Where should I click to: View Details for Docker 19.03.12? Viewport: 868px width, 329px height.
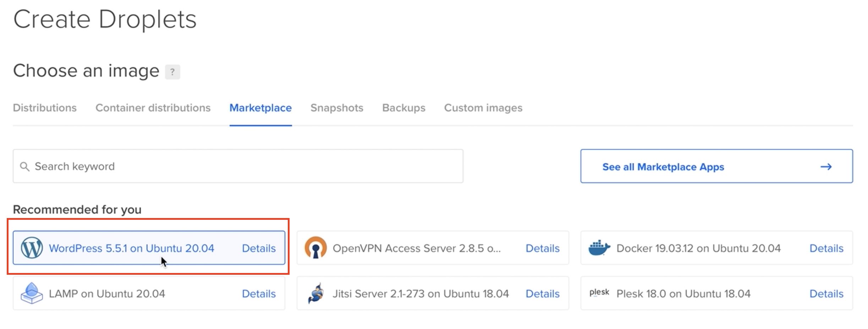click(x=826, y=248)
